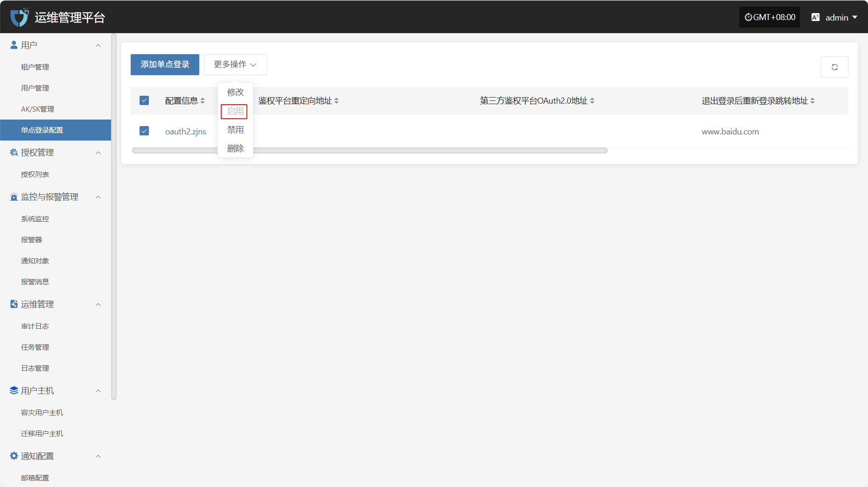This screenshot has width=868, height=487.
Task: Open 邮箱配置 in the sidebar
Action: click(x=35, y=478)
